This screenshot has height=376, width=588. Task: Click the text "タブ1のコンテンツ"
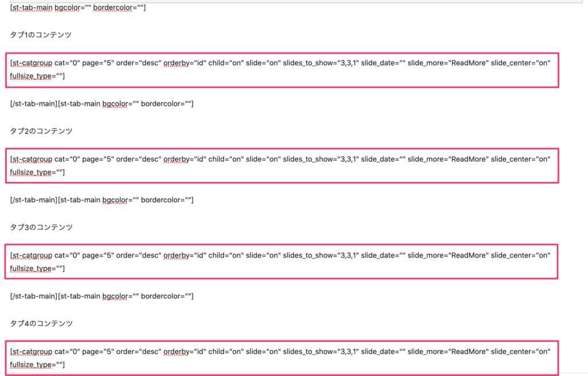[x=41, y=35]
